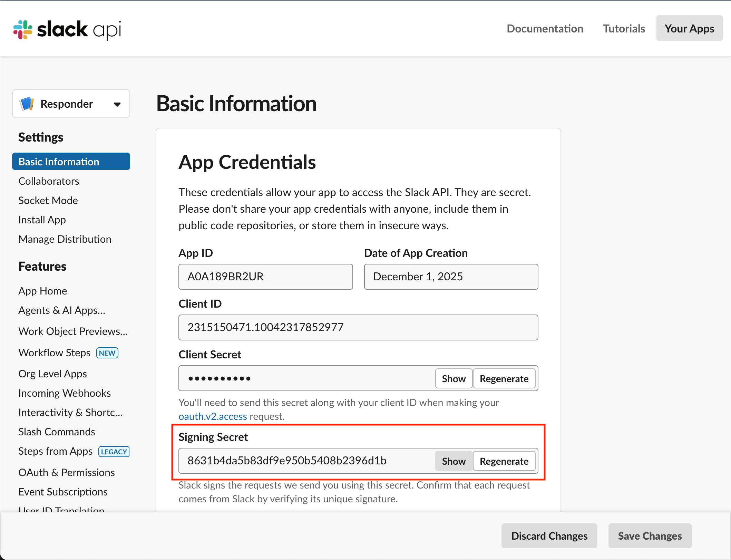Go to Workflow Steps NEW feature

55,353
